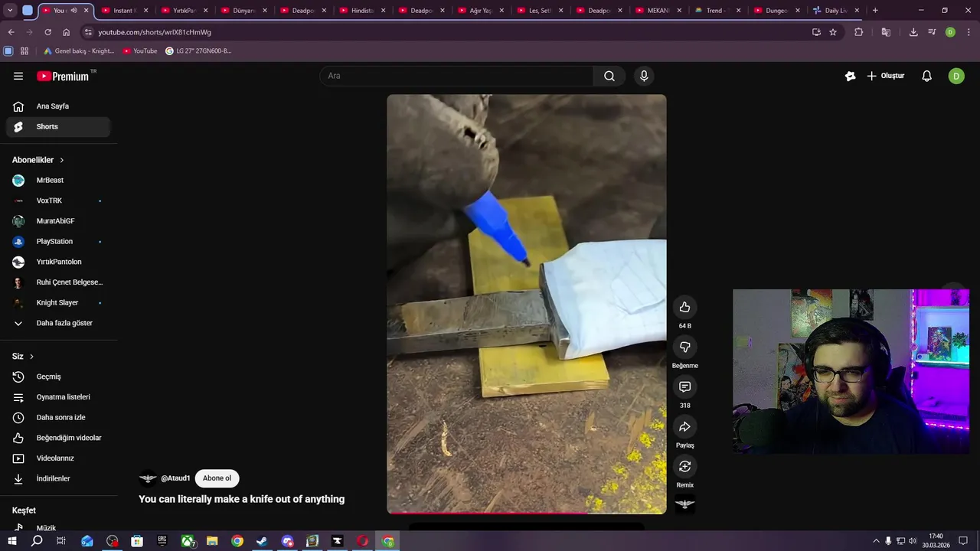Go to Chrome home page
Viewport: 980px width, 551px height.
(66, 32)
